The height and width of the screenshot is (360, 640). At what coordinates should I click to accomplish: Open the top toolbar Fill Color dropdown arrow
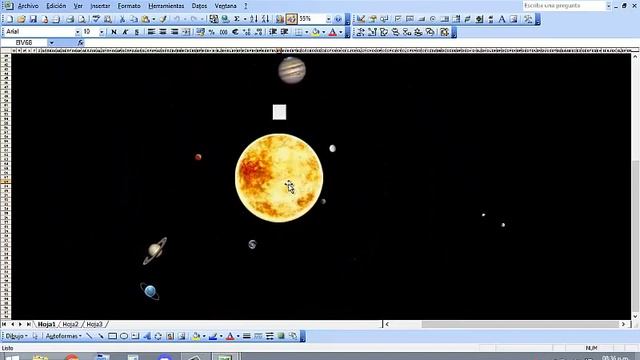[324, 32]
